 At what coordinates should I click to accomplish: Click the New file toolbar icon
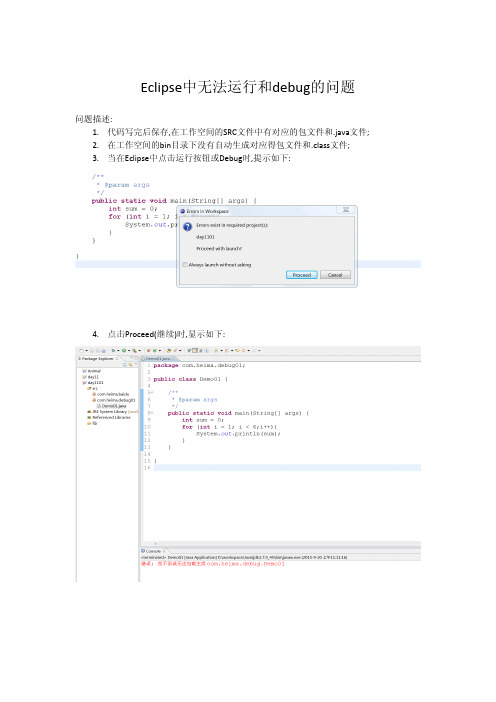[81, 351]
